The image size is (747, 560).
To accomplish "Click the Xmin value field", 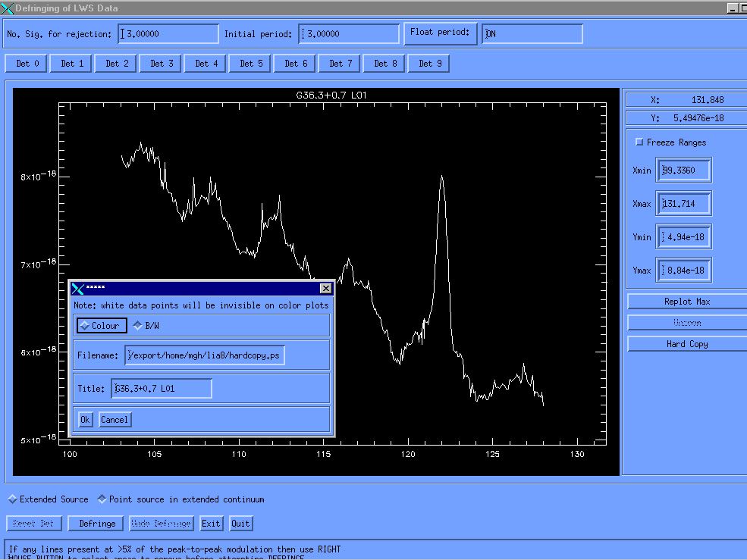I will click(684, 171).
